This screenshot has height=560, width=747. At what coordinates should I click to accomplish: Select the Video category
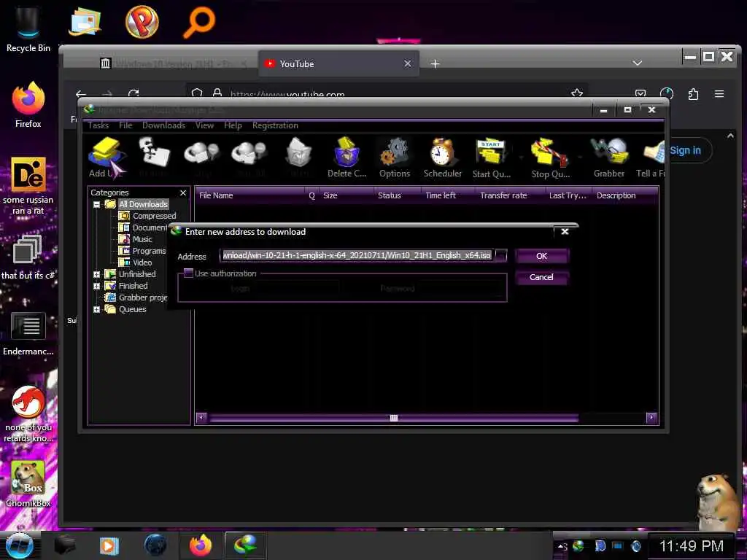142,262
